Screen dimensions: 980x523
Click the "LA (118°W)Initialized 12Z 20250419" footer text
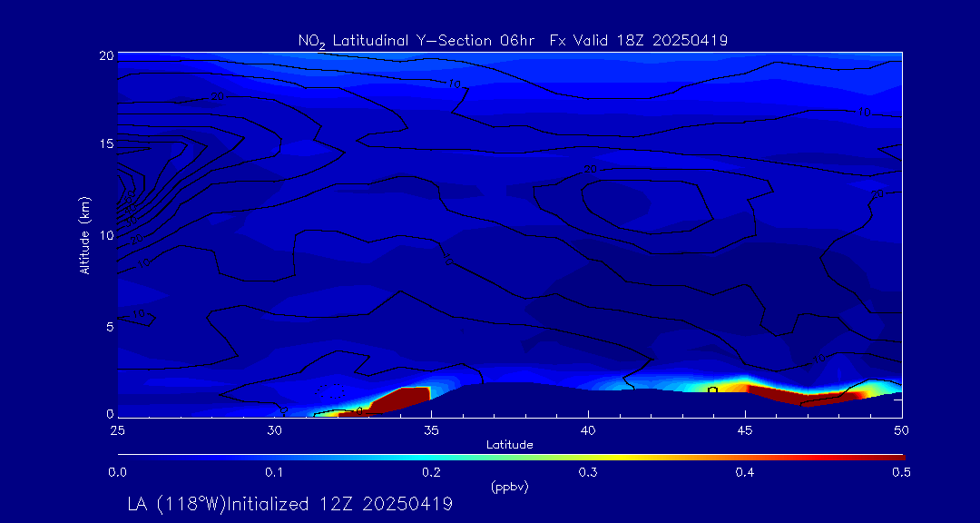pos(289,504)
